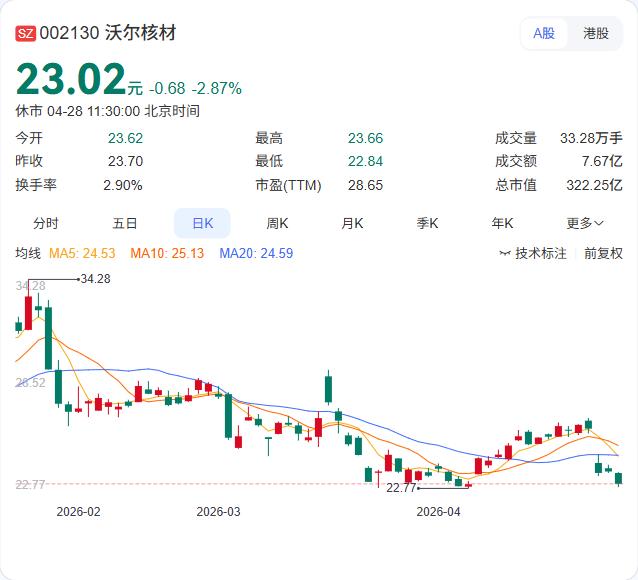
Task: Click the 2026-04 date axis label
Action: pyautogui.click(x=438, y=512)
